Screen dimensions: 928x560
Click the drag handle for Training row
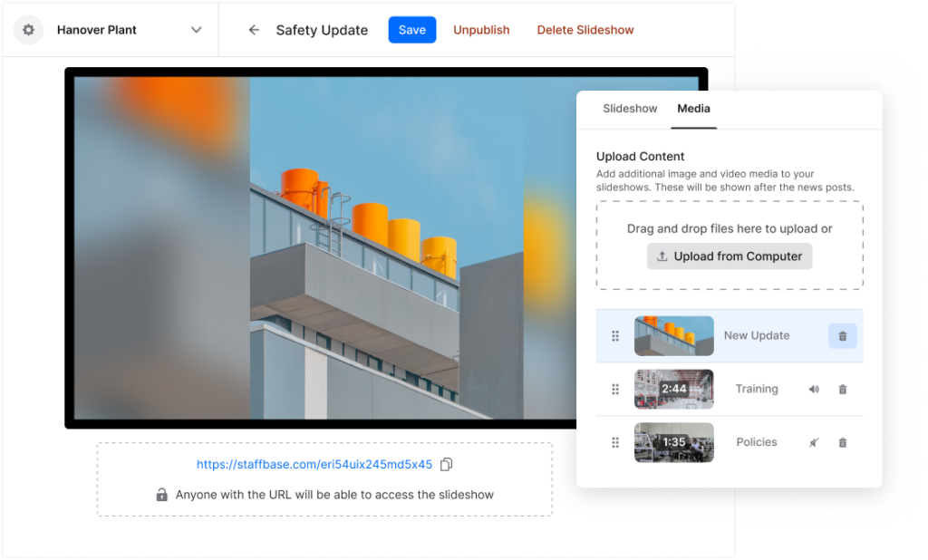[615, 390]
